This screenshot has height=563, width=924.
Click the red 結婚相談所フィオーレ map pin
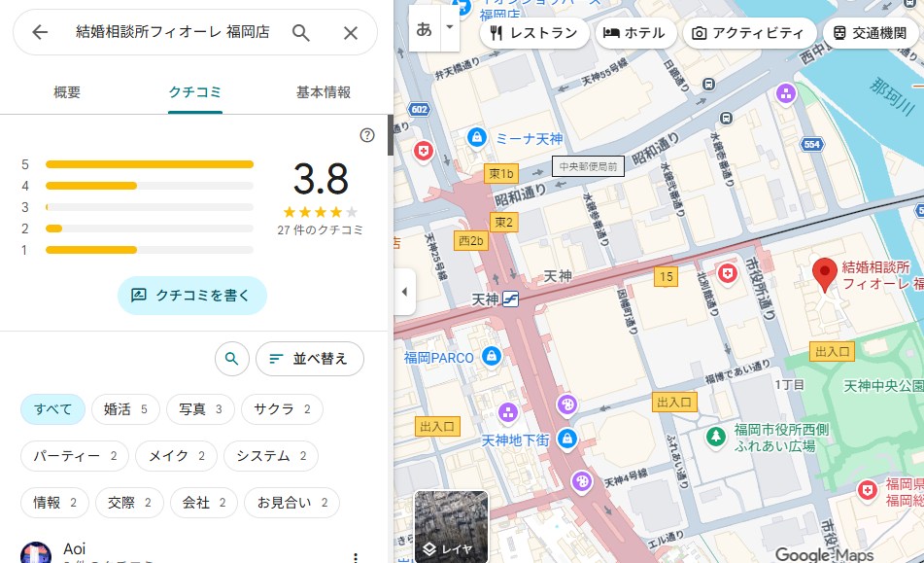click(x=825, y=274)
